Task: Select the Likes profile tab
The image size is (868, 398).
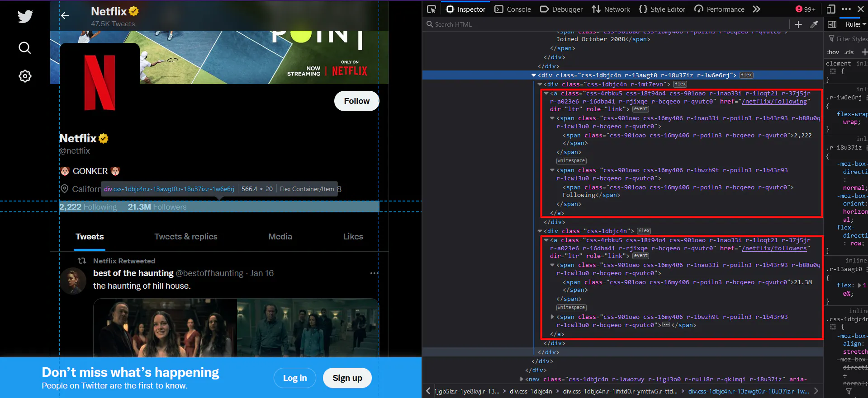Action: point(353,237)
